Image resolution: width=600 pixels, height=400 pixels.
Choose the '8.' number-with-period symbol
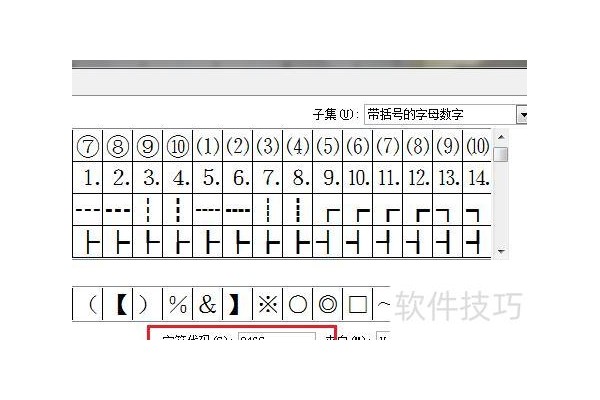pos(298,178)
